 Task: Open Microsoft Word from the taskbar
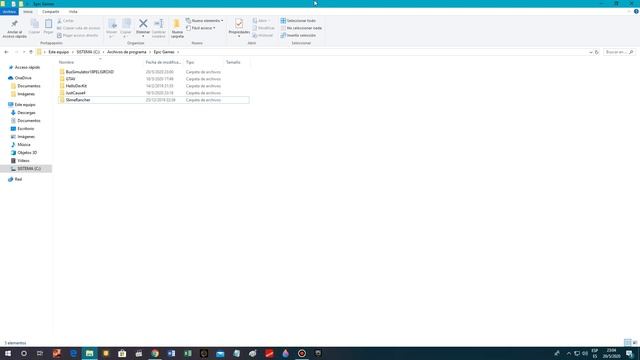click(x=171, y=353)
